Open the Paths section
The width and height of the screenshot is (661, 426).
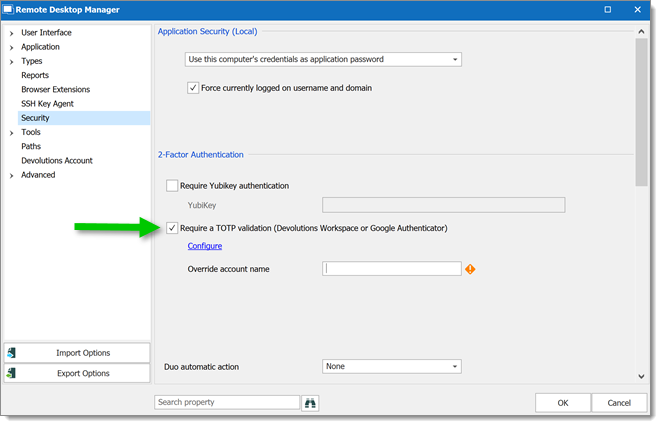pos(31,146)
